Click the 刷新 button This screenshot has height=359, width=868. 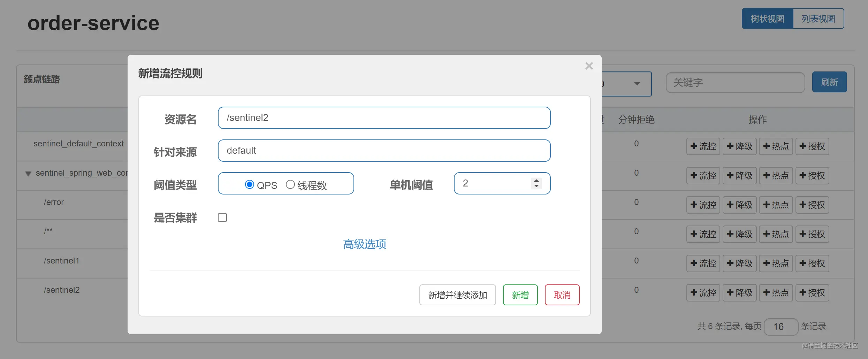(829, 82)
